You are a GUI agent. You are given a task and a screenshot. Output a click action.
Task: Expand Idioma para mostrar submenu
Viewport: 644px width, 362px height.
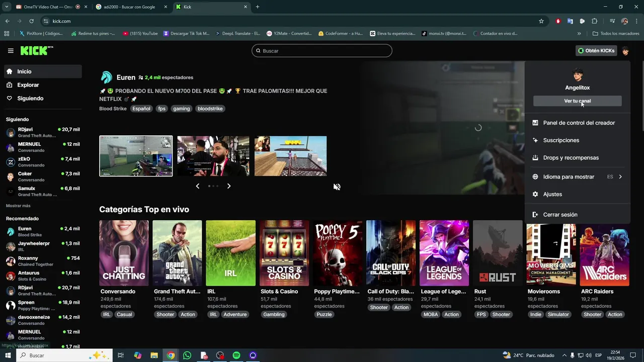577,177
